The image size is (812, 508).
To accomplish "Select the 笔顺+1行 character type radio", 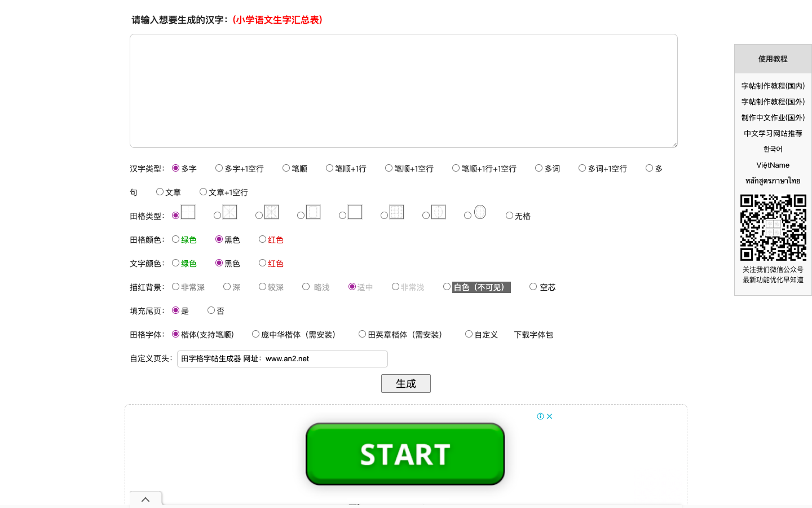I will (330, 168).
